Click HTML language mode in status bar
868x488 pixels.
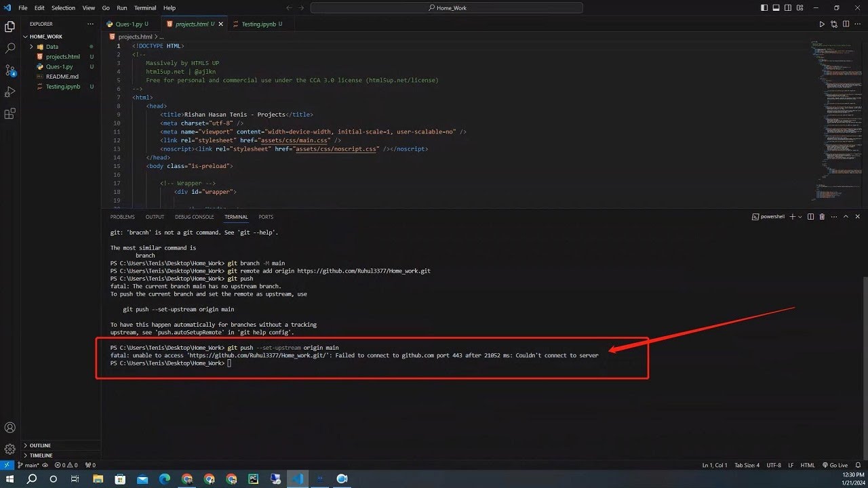808,465
